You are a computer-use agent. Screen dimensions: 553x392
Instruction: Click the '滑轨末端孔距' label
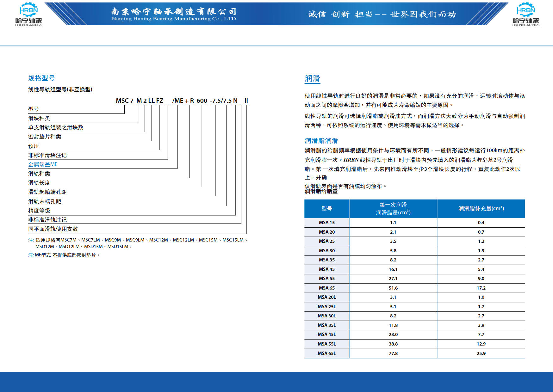pos(45,201)
